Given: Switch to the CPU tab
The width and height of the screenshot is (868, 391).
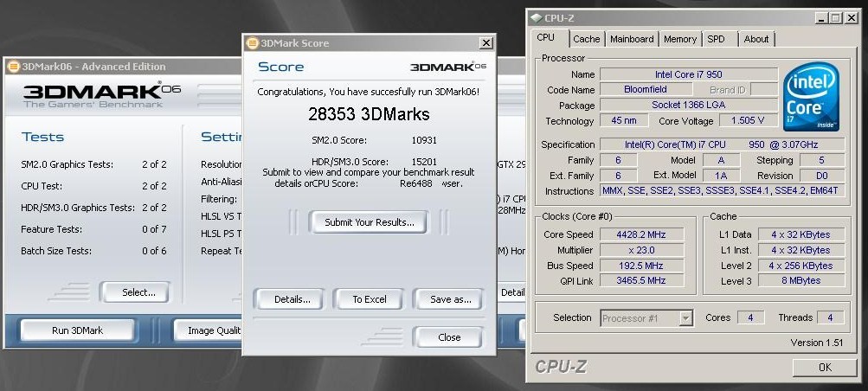Looking at the screenshot, I should click(x=545, y=37).
